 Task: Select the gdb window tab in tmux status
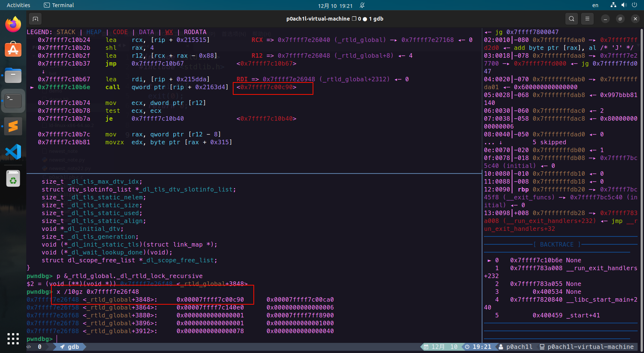[x=70, y=347]
